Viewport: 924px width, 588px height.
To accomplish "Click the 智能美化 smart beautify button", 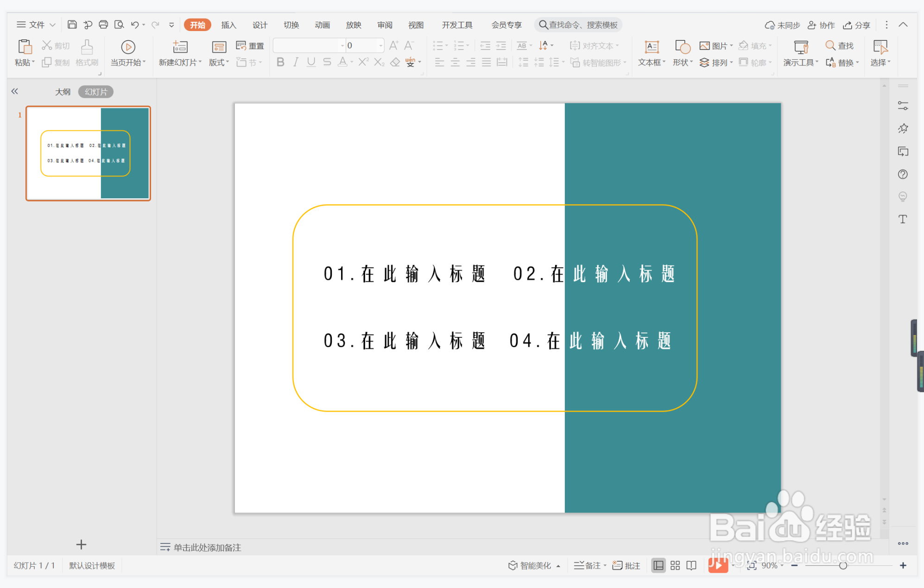I will (533, 565).
